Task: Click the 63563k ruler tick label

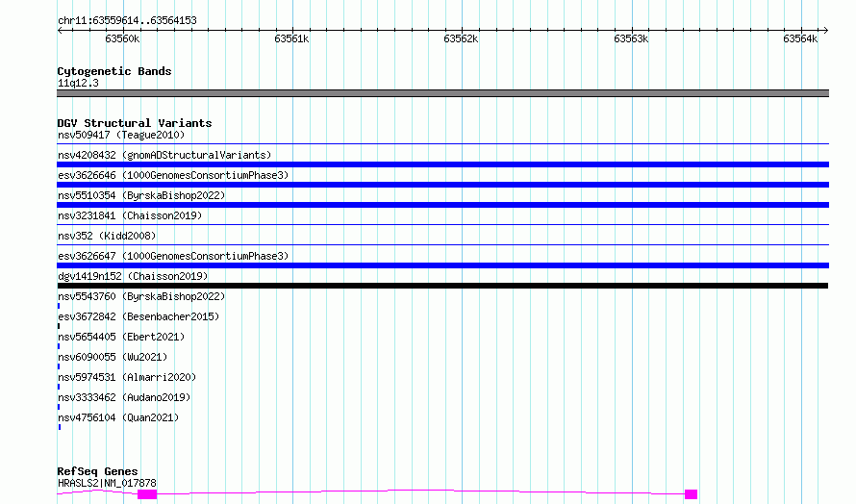Action: point(631,38)
